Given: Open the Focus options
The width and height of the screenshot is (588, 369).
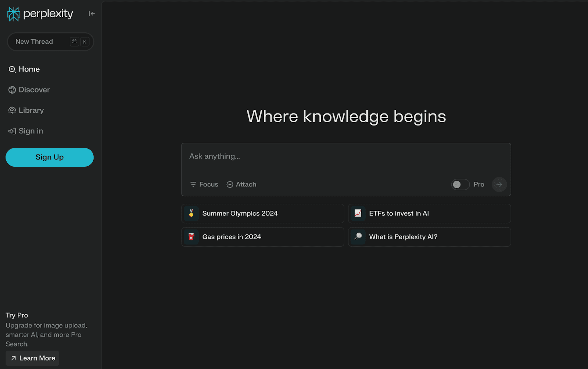Looking at the screenshot, I should point(204,184).
